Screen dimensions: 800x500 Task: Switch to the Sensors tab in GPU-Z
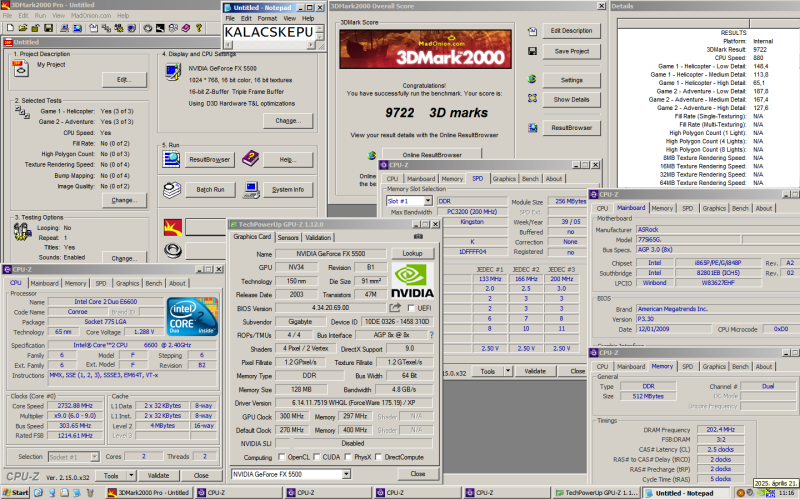click(288, 237)
